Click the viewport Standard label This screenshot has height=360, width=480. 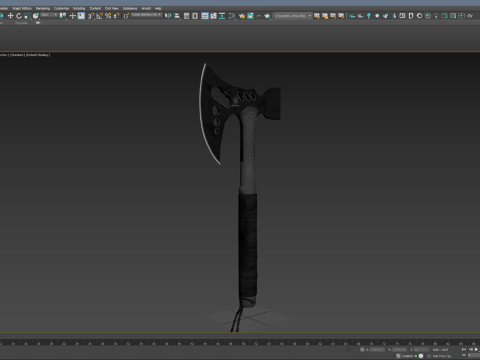click(x=17, y=55)
